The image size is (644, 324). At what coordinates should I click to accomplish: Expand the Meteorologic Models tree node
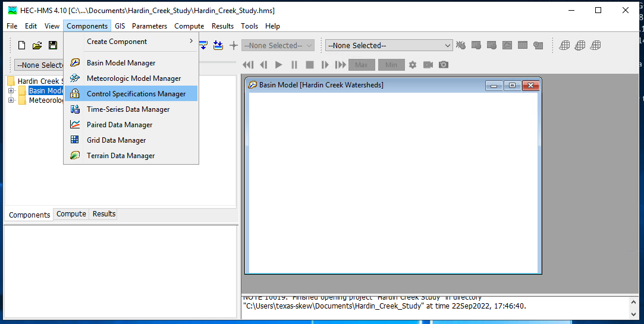pyautogui.click(x=11, y=100)
